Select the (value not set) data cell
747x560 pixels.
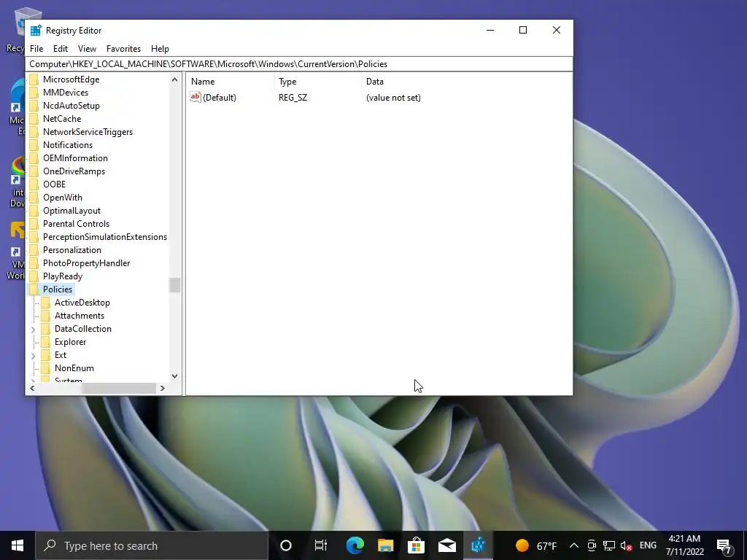[393, 98]
